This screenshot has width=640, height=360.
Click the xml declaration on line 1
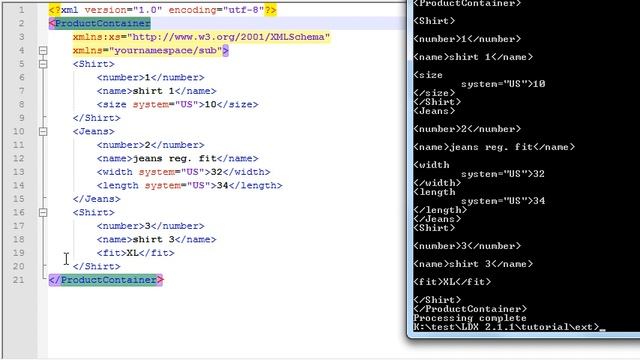(162, 10)
